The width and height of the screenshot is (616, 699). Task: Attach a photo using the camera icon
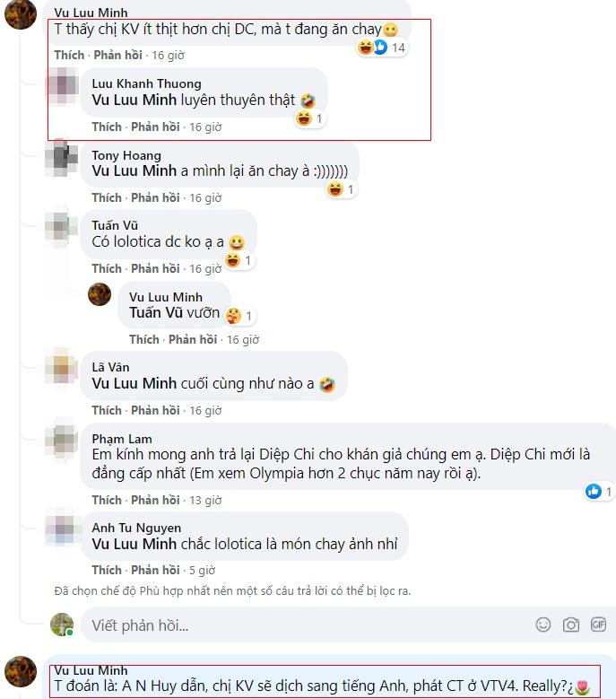point(570,625)
